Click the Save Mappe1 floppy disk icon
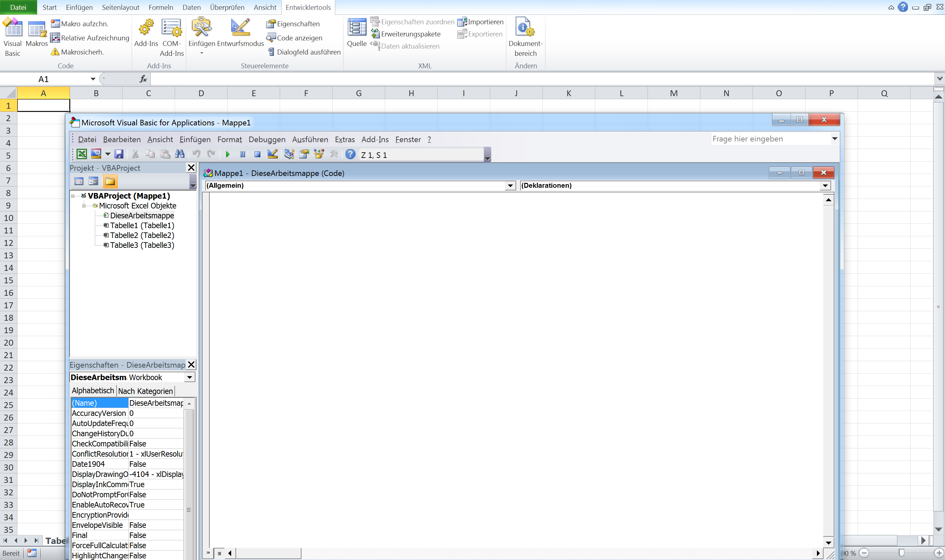The image size is (945, 560). [x=119, y=154]
